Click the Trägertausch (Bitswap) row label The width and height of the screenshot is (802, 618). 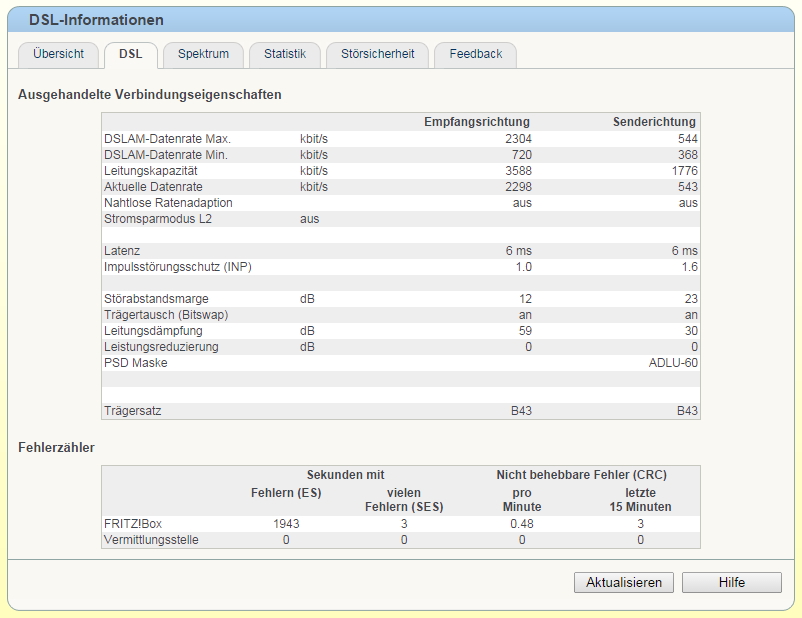pos(166,315)
